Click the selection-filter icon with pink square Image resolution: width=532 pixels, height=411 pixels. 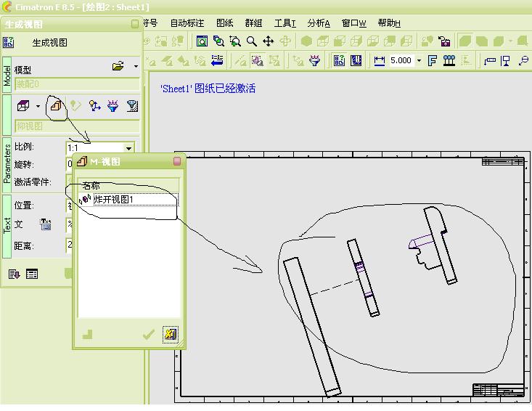(257, 60)
